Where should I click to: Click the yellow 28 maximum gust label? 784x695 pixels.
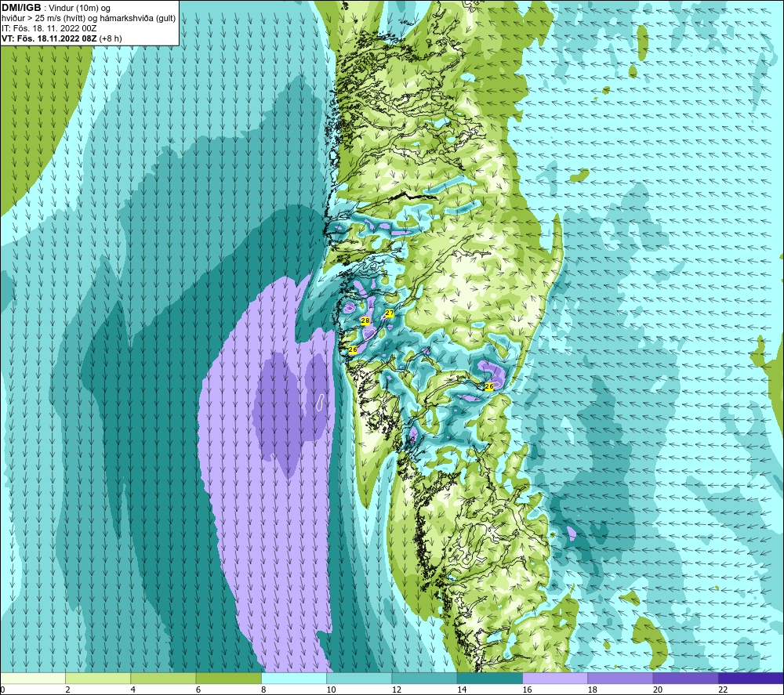(365, 320)
